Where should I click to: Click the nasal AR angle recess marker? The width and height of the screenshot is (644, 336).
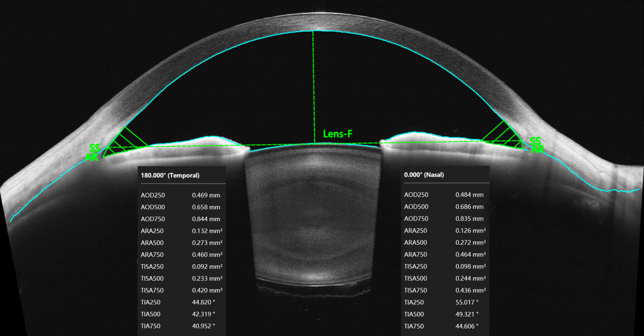tap(537, 150)
